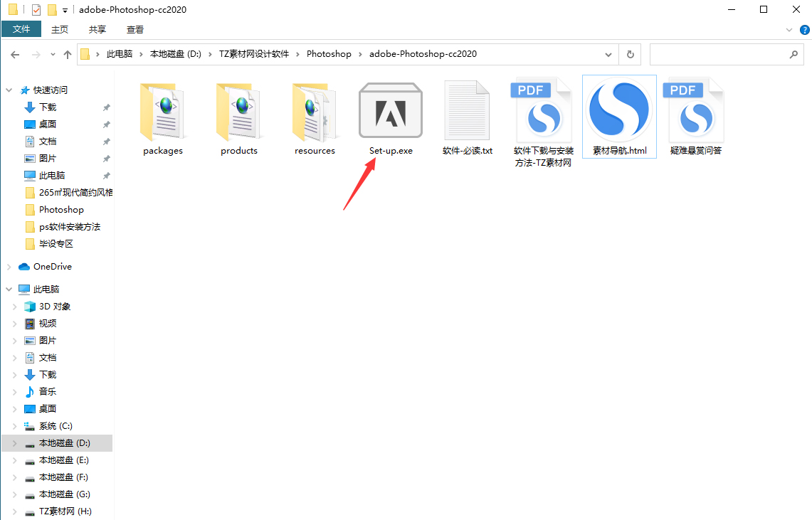812x520 pixels.
Task: Select the 软件-必读.txt file name label
Action: [467, 151]
